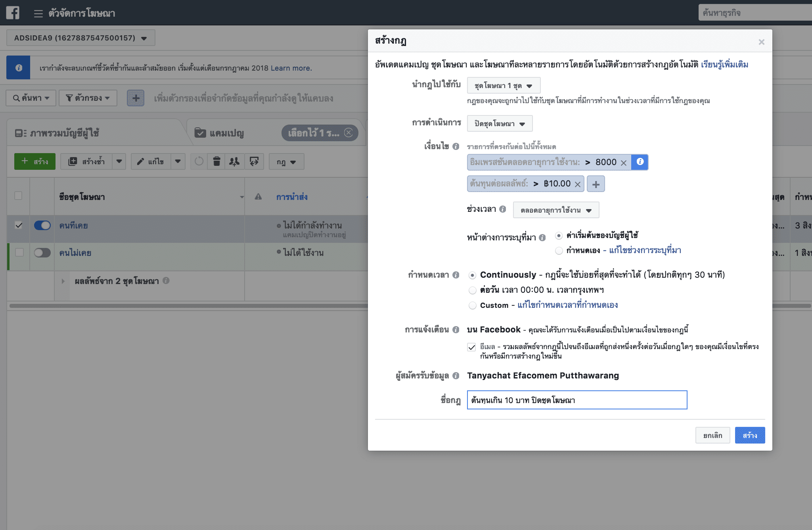Open the ปิดชุดโฆษณา action dropdown
812x530 pixels.
tap(500, 124)
